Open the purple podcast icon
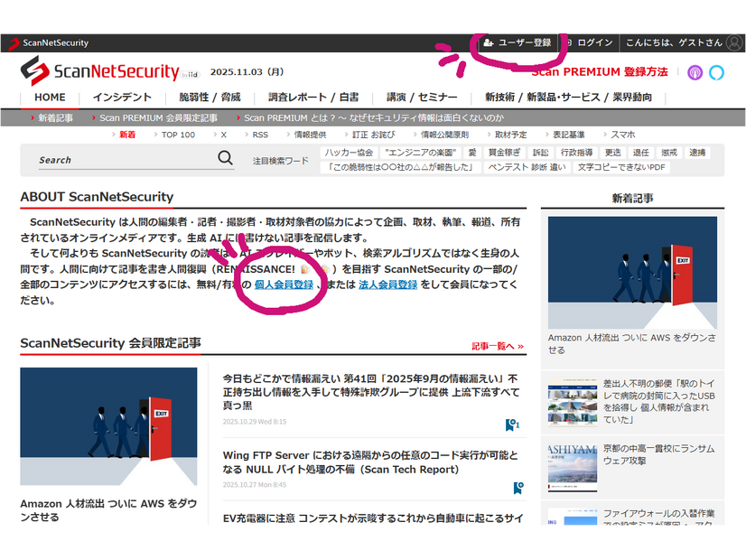Image resolution: width=746 pixels, height=560 pixels. 695,72
